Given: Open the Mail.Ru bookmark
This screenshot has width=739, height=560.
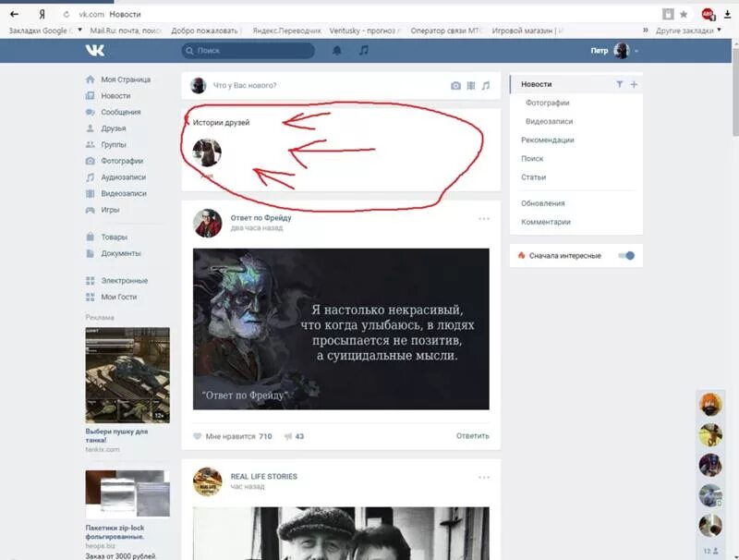Looking at the screenshot, I should point(126,30).
